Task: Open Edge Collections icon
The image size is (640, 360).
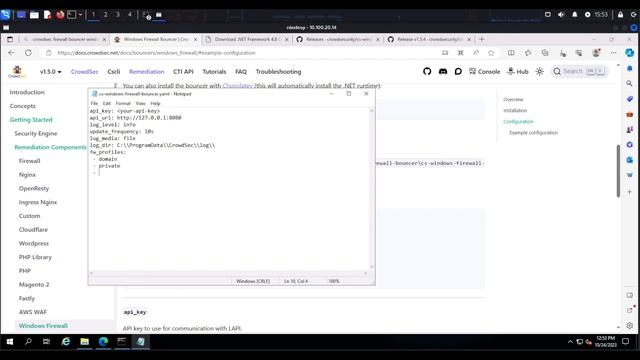Action: point(545,53)
